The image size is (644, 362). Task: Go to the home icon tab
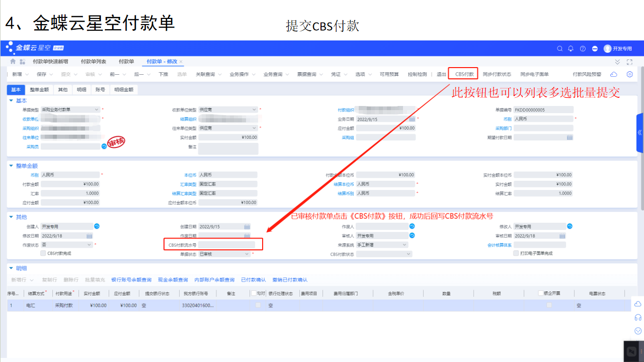[x=13, y=61]
